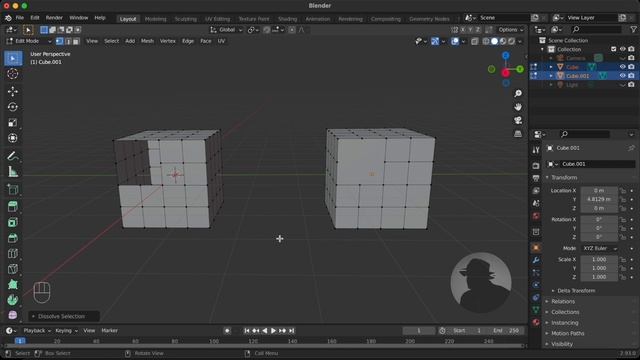Enable face select mode
The height and width of the screenshot is (360, 640).
tap(76, 41)
